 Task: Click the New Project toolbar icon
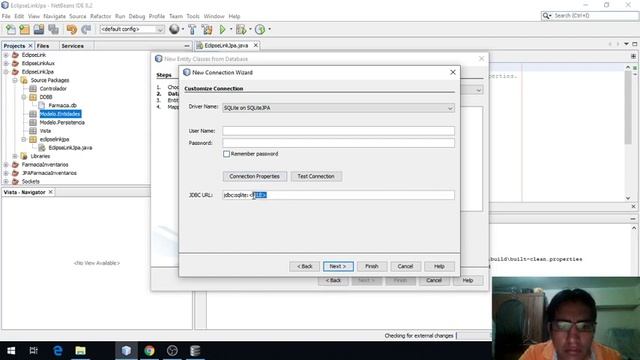(x=24, y=29)
